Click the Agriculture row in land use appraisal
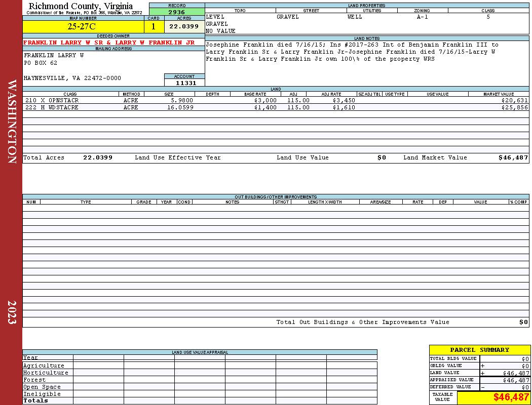Screen dimensions: 532x405 [200, 366]
